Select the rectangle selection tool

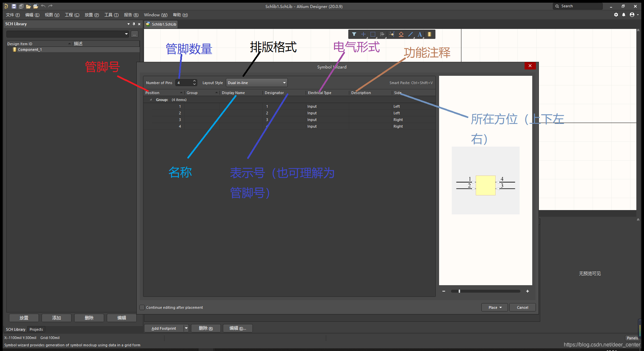click(x=373, y=34)
